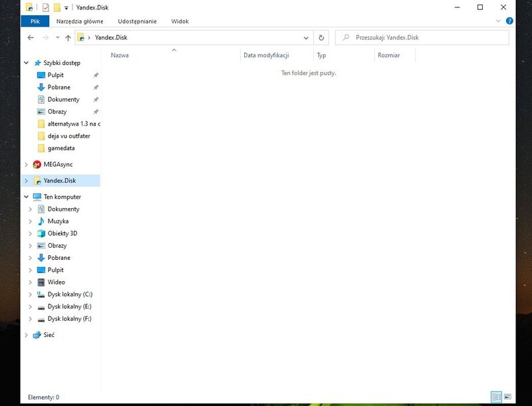Expand the recent locations dropdown arrow
The width and height of the screenshot is (532, 406).
[x=56, y=38]
